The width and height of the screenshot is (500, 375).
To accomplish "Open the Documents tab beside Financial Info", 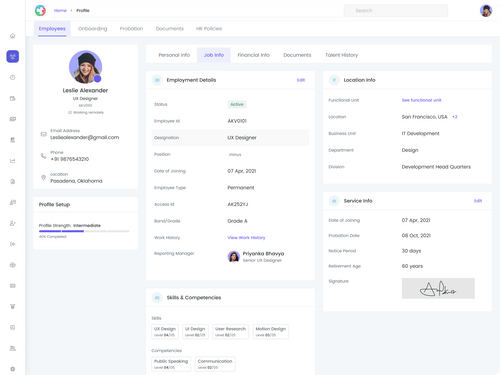I will pyautogui.click(x=297, y=55).
